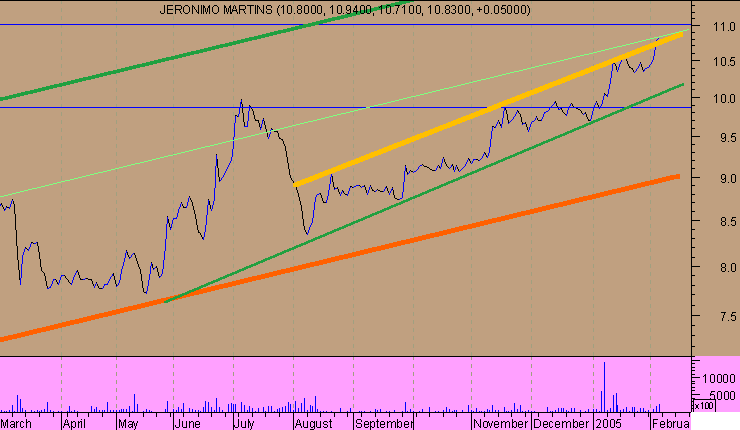Image resolution: width=740 pixels, height=430 pixels.
Task: Click the July month label
Action: (244, 423)
